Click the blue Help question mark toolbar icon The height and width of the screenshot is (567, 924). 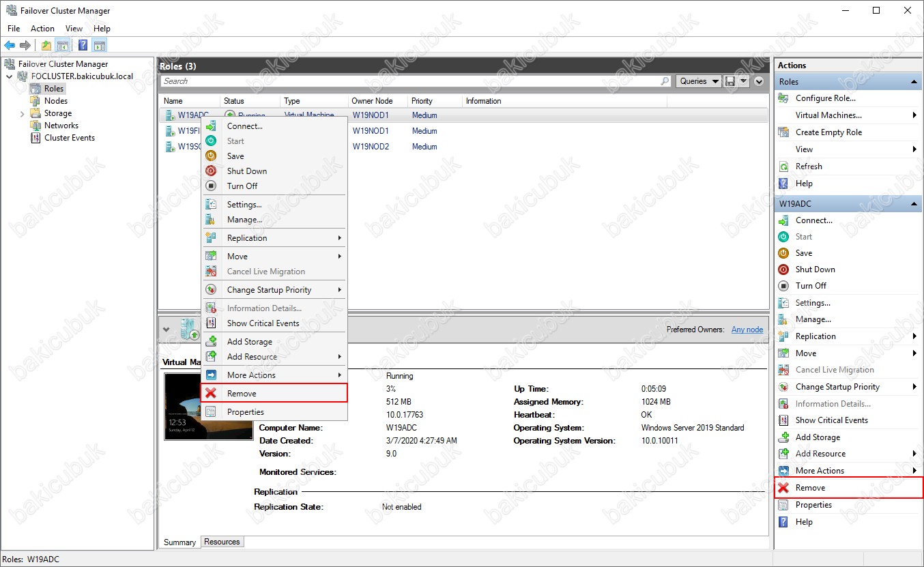pyautogui.click(x=83, y=46)
